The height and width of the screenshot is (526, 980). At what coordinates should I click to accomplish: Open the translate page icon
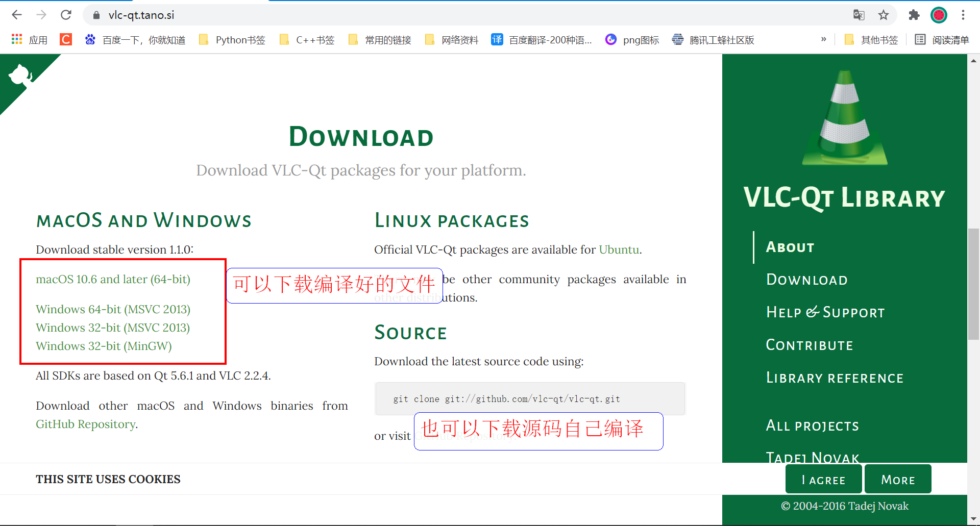point(859,15)
